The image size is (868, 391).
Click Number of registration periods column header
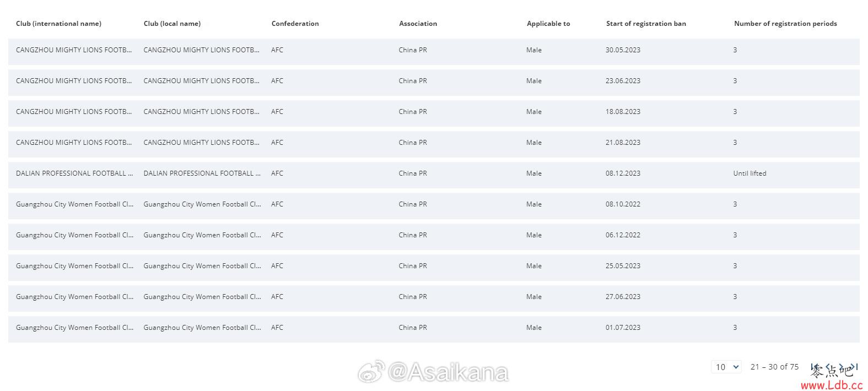coord(785,24)
